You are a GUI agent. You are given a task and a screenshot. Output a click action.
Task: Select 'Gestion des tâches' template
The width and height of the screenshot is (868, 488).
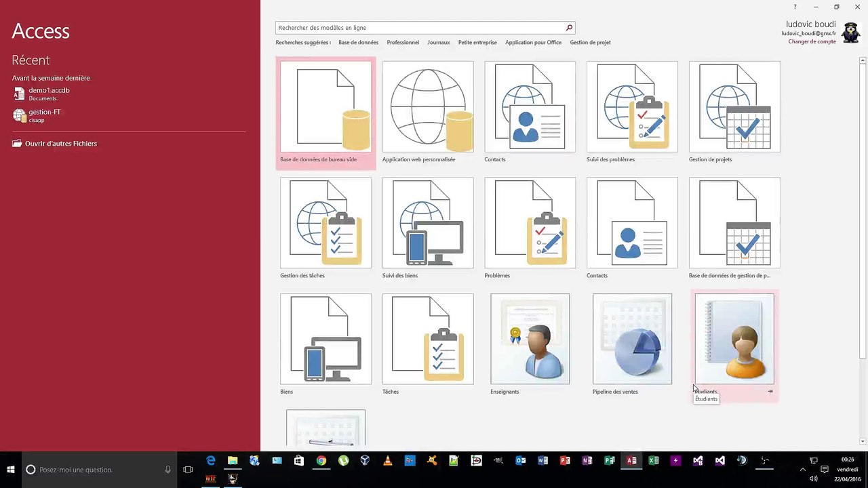(325, 228)
